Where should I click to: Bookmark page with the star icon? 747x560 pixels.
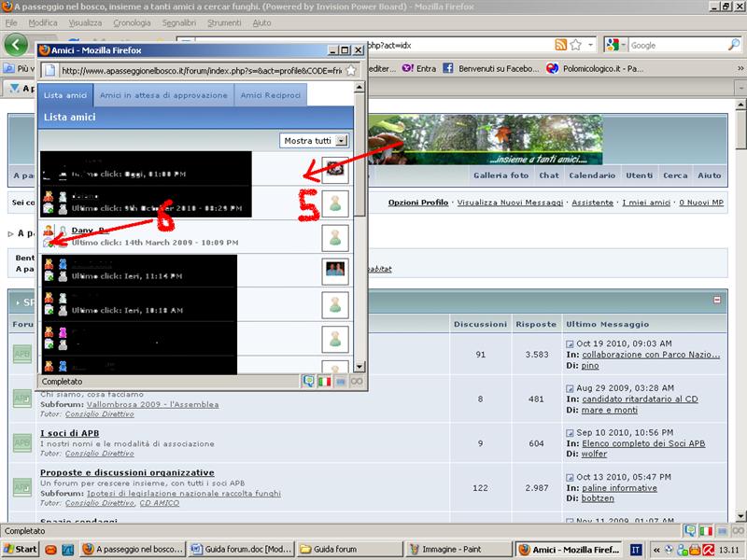click(576, 45)
